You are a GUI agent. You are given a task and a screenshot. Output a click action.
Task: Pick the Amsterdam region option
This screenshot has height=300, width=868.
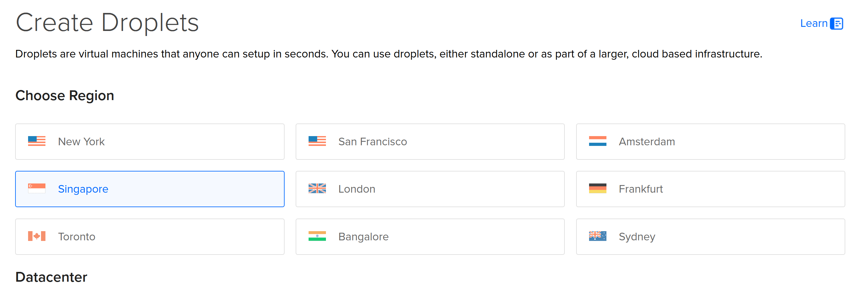pyautogui.click(x=710, y=141)
